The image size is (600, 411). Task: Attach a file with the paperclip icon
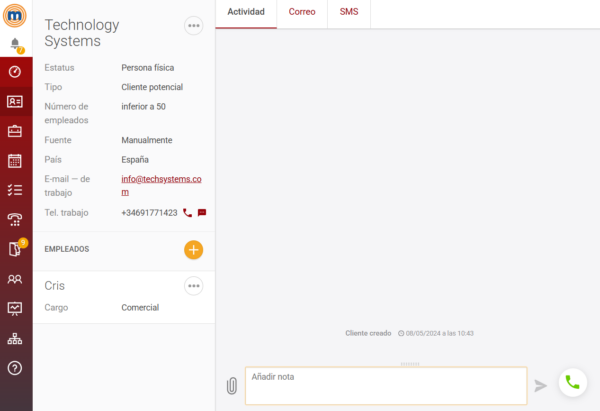click(231, 385)
